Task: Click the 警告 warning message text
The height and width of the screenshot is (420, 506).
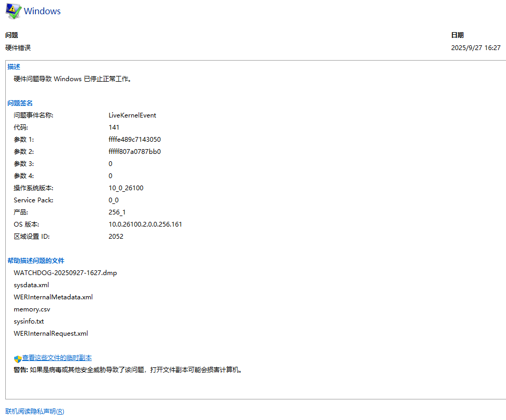Action: pyautogui.click(x=128, y=370)
